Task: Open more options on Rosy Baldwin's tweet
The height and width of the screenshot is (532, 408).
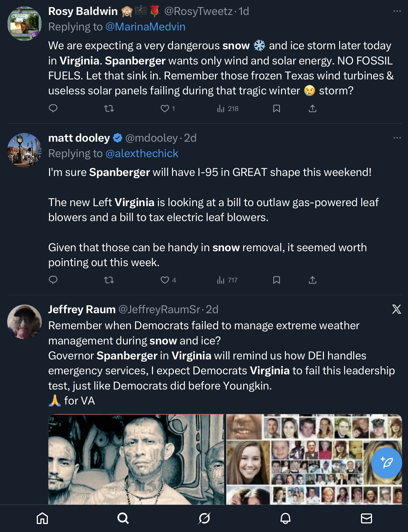Action: point(397,11)
